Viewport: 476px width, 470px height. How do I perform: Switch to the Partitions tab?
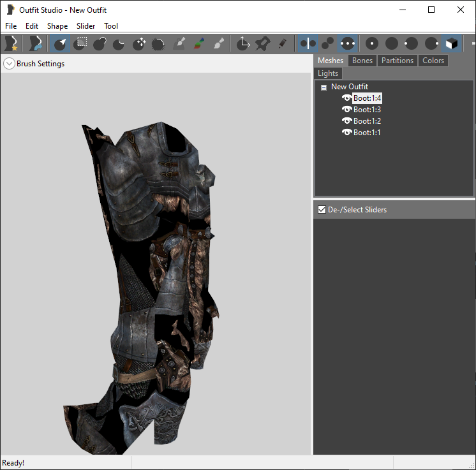pos(398,61)
